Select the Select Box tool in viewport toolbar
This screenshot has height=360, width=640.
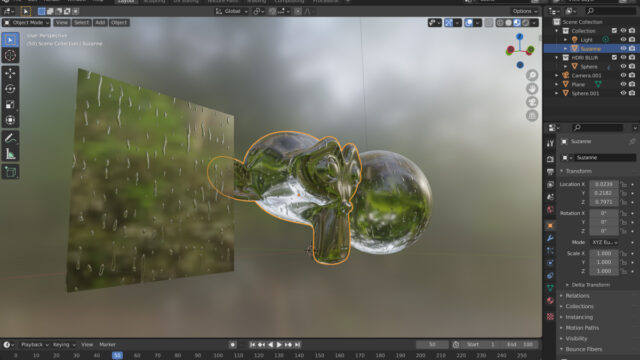pyautogui.click(x=10, y=40)
